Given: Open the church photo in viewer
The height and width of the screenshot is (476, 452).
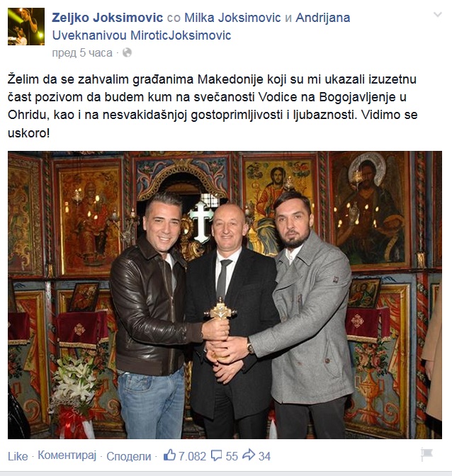Looking at the screenshot, I should 225,295.
